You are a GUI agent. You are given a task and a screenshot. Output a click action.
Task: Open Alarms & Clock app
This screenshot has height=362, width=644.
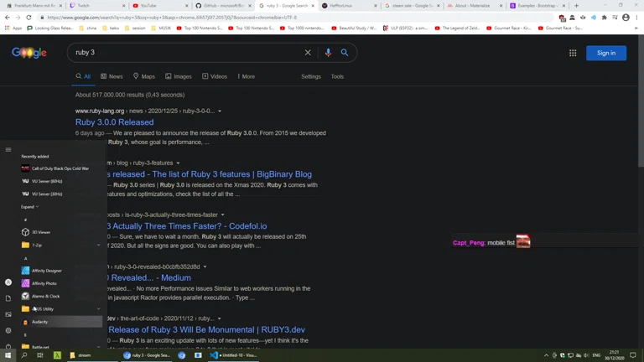point(45,296)
